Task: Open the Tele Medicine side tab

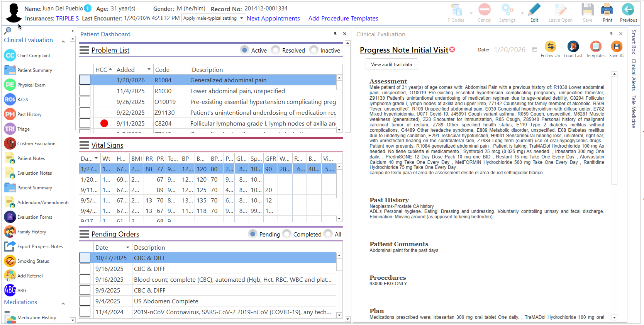Action: [634, 112]
